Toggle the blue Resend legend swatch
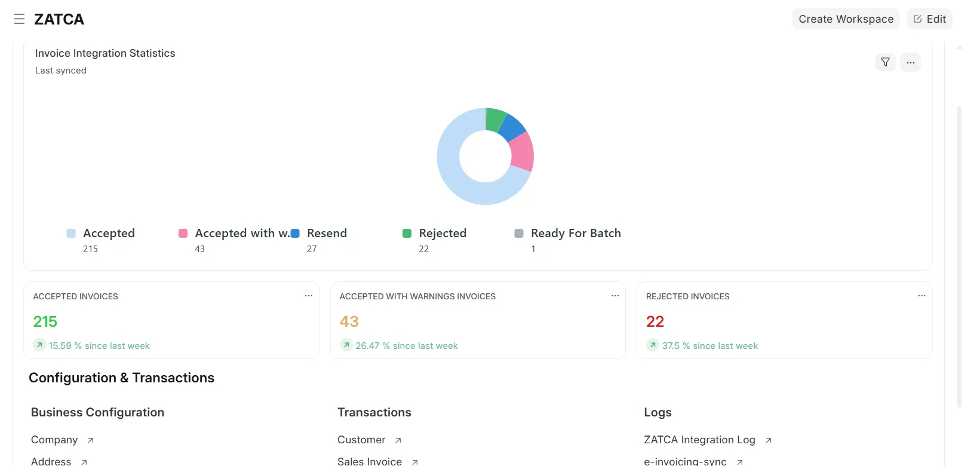Viewport: 980px width, 466px height. 295,233
